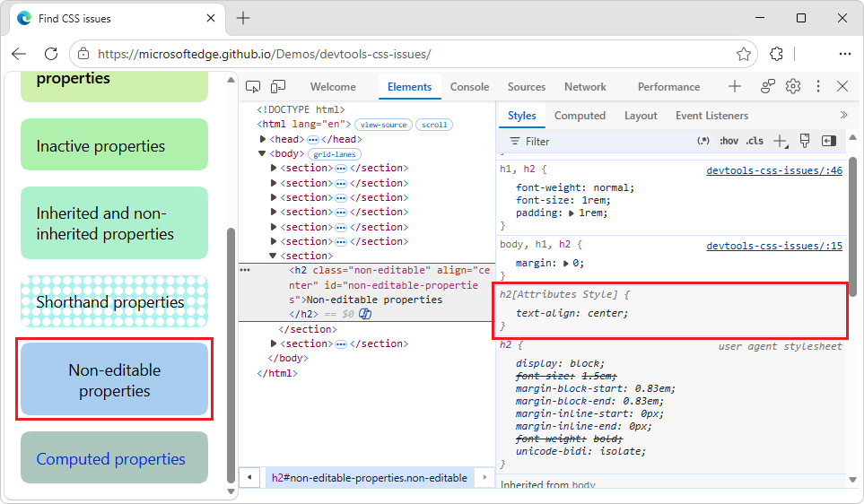Add another tool with the plus icon

735,86
